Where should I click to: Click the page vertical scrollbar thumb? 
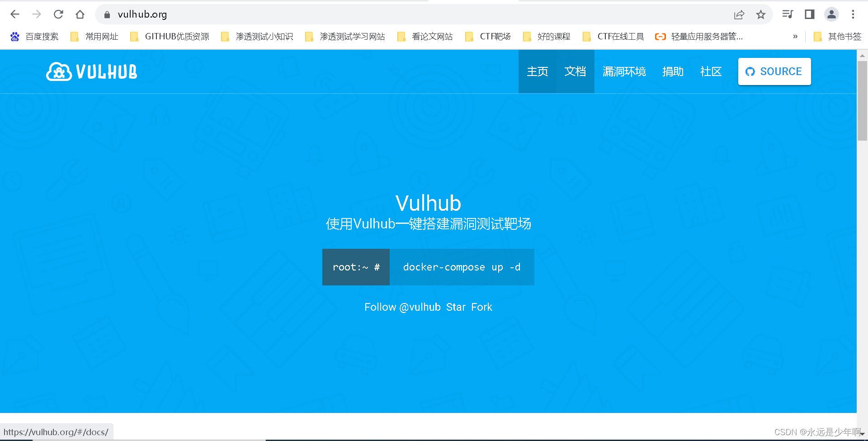[x=862, y=101]
